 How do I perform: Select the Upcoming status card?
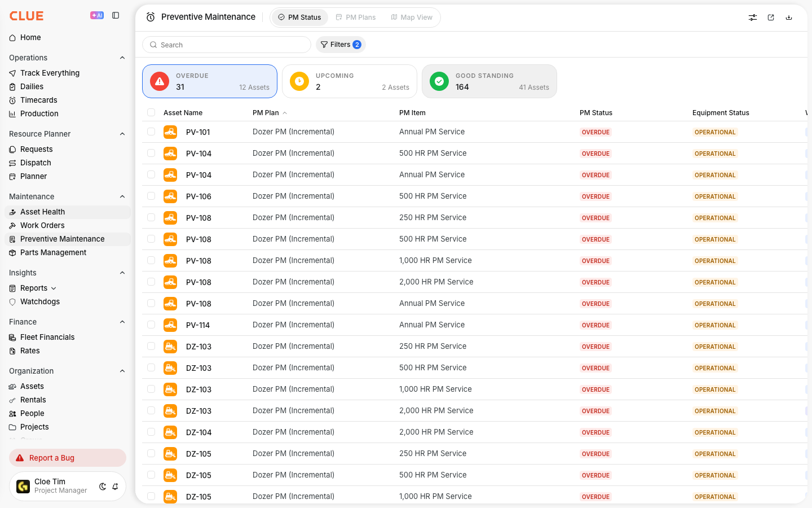point(350,81)
